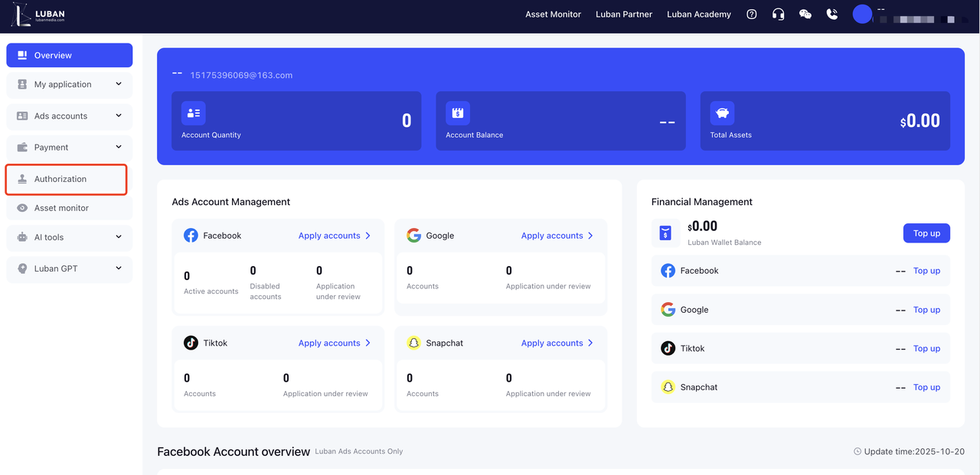
Task: Click the email 15175396069@163.com
Action: pos(241,75)
